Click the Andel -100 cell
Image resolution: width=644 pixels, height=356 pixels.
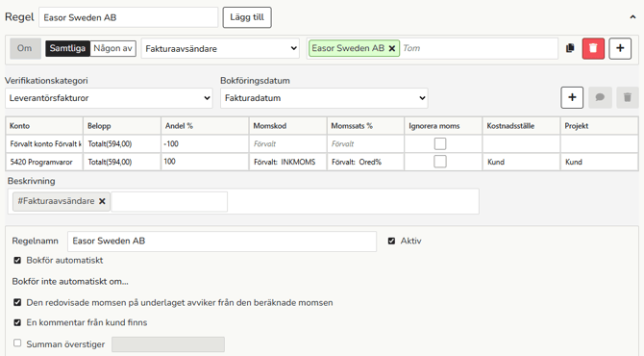tap(205, 144)
